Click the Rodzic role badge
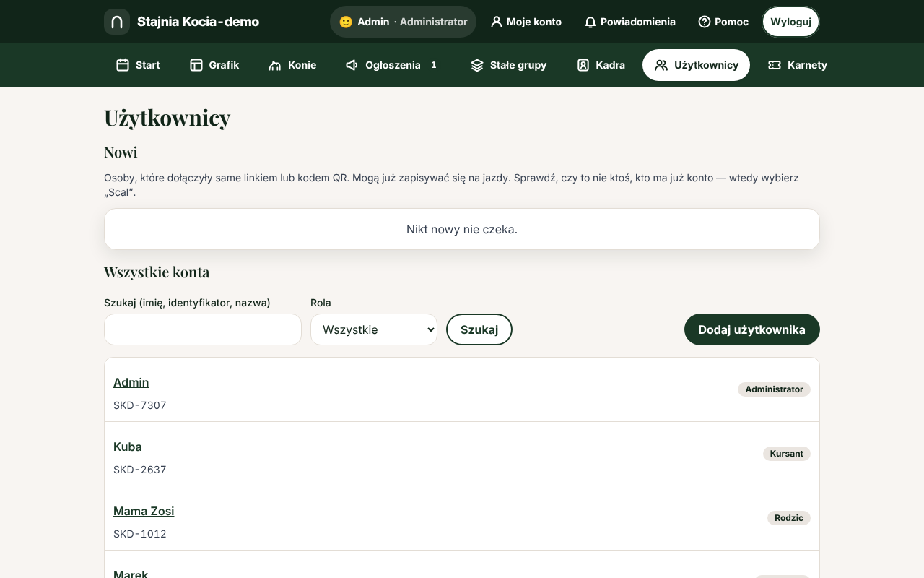 [x=789, y=518]
